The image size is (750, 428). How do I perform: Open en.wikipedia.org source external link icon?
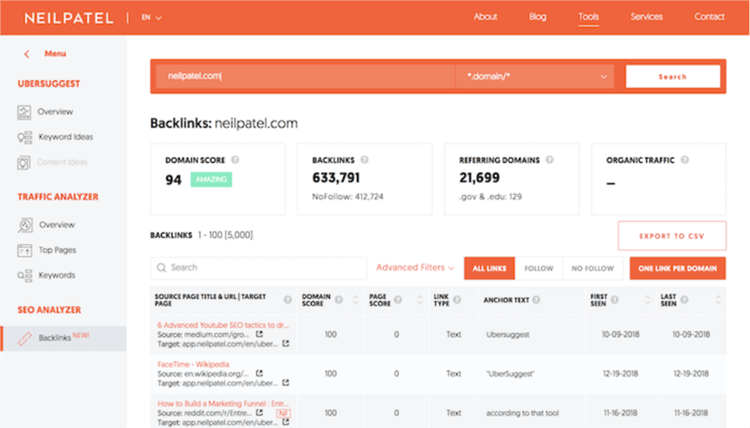tap(259, 373)
